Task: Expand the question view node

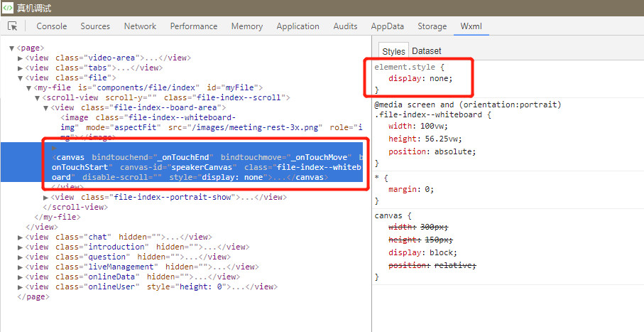Action: click(20, 257)
